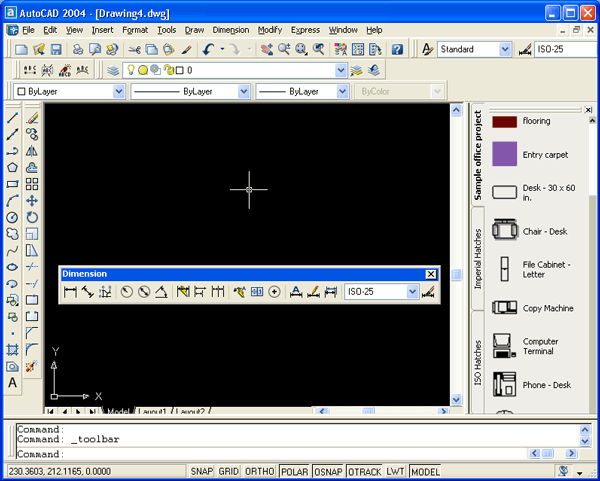
Task: Select the Linear Dimension tool
Action: pyautogui.click(x=70, y=292)
